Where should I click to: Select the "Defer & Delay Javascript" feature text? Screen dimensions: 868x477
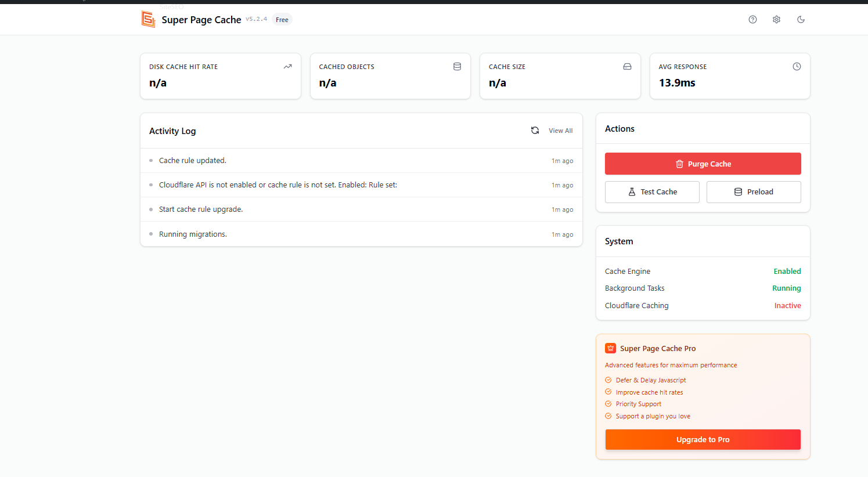point(651,380)
